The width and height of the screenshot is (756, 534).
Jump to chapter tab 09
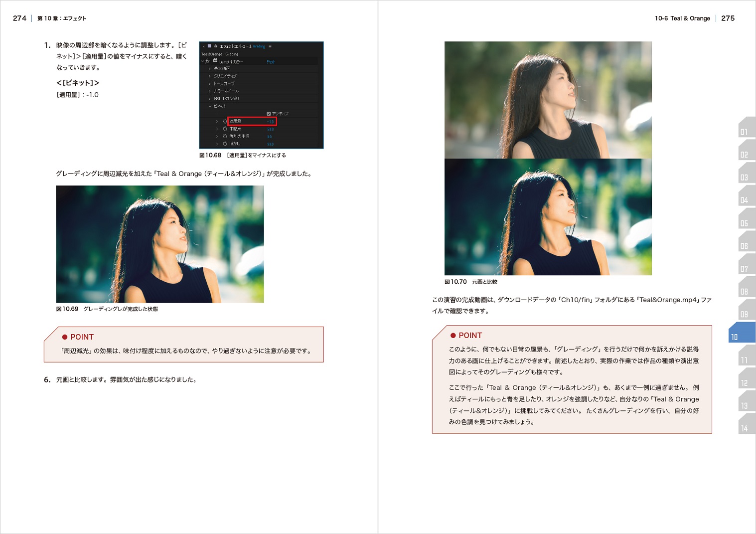point(744,314)
